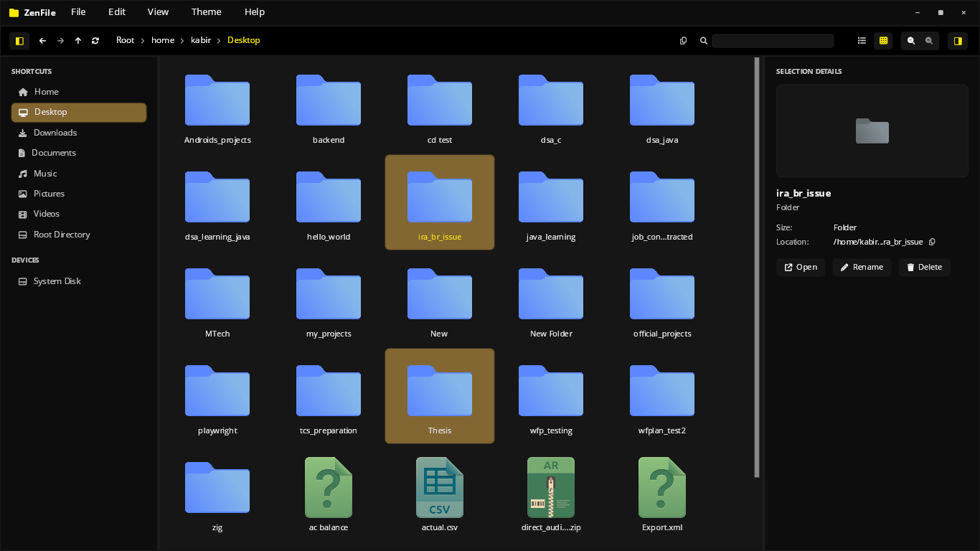The width and height of the screenshot is (980, 551).
Task: Select the actual.csv file
Action: 440,494
